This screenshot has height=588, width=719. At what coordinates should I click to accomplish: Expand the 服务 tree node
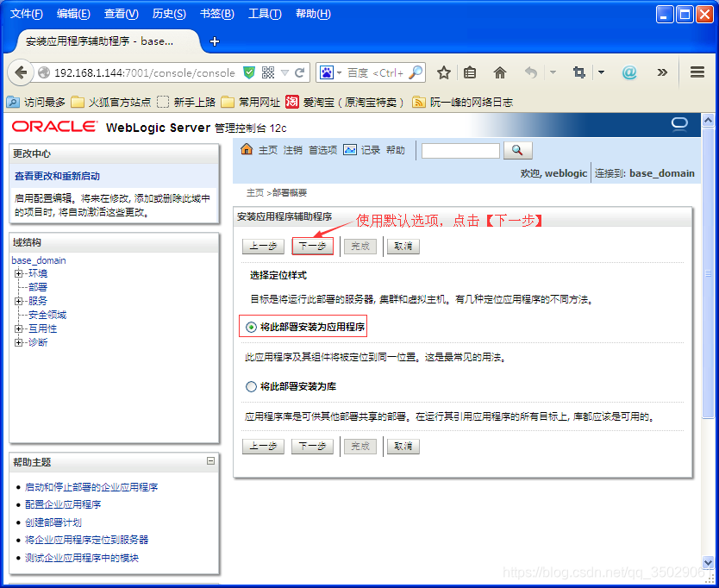point(19,302)
